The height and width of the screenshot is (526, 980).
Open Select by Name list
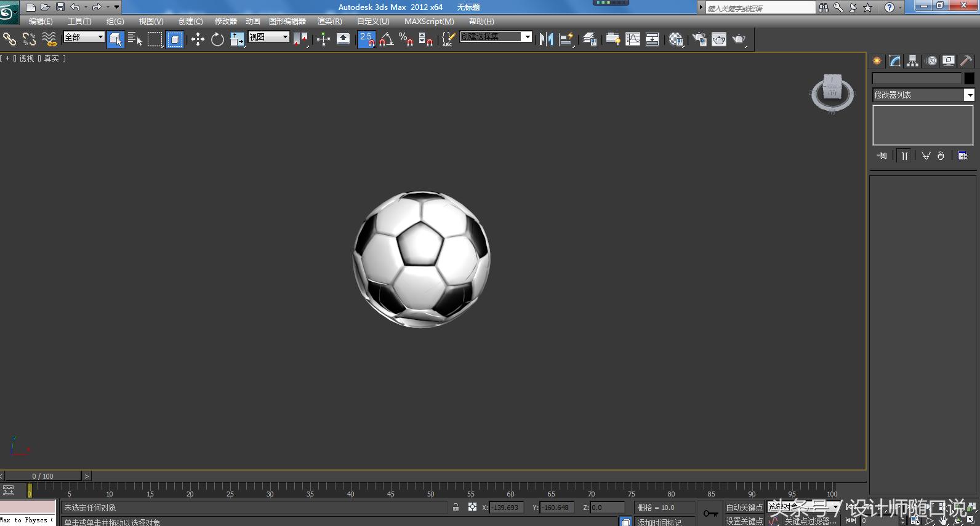point(135,39)
